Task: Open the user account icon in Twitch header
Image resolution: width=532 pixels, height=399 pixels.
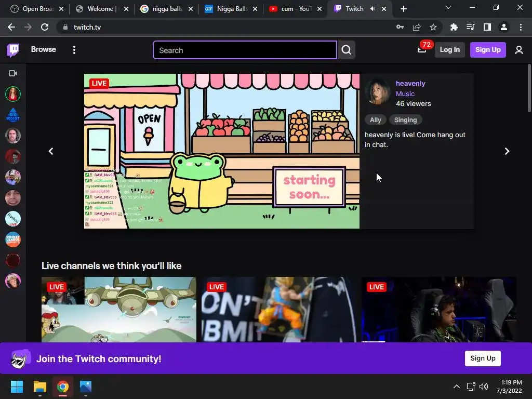Action: tap(519, 50)
